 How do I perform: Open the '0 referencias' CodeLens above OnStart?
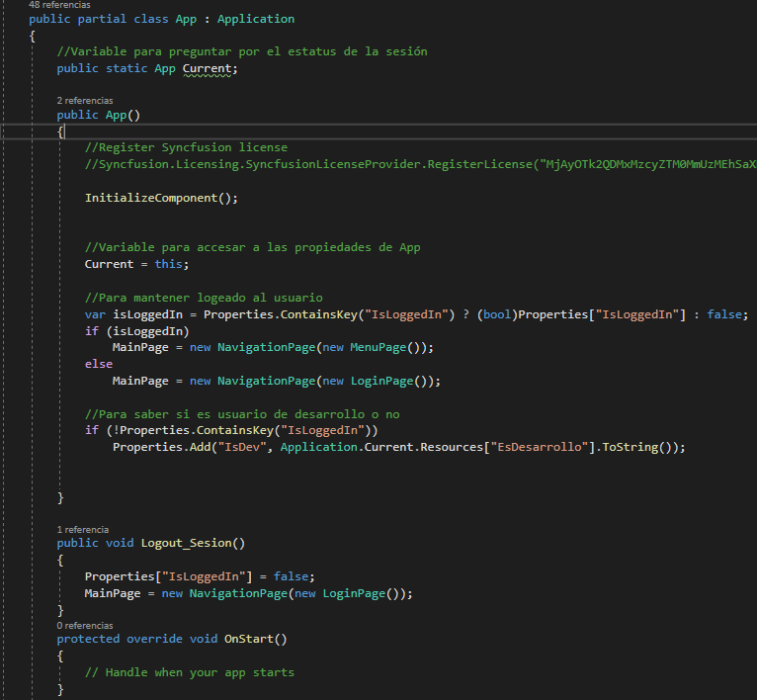(x=85, y=626)
